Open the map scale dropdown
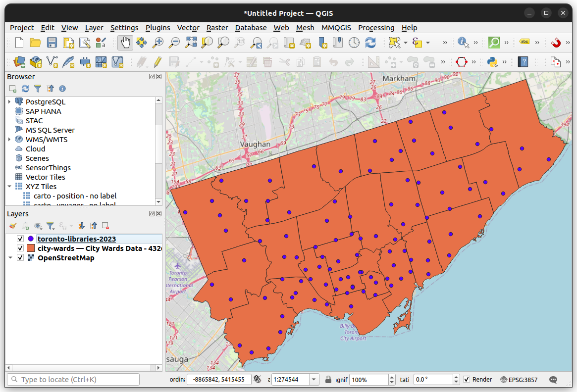 pos(314,380)
